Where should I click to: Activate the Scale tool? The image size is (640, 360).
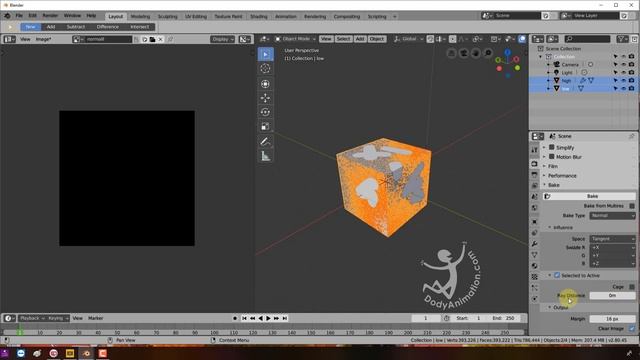click(265, 127)
